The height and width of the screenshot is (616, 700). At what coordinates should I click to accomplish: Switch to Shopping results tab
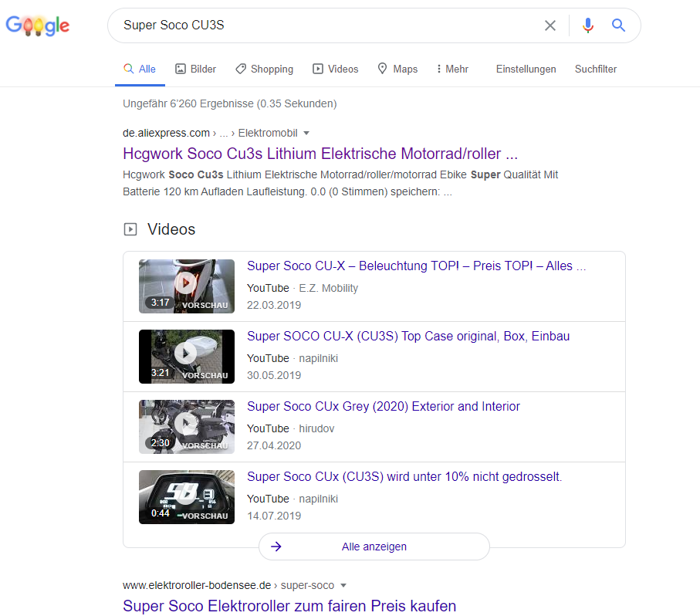click(264, 69)
